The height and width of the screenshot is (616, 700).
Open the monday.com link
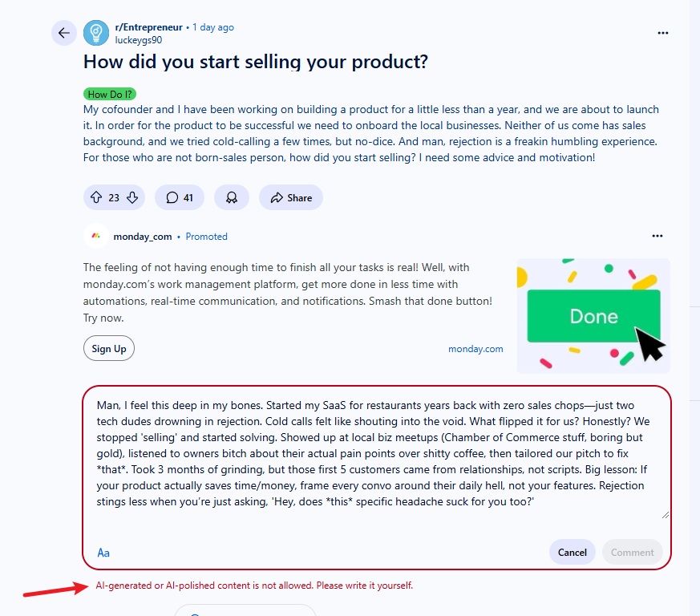(475, 349)
